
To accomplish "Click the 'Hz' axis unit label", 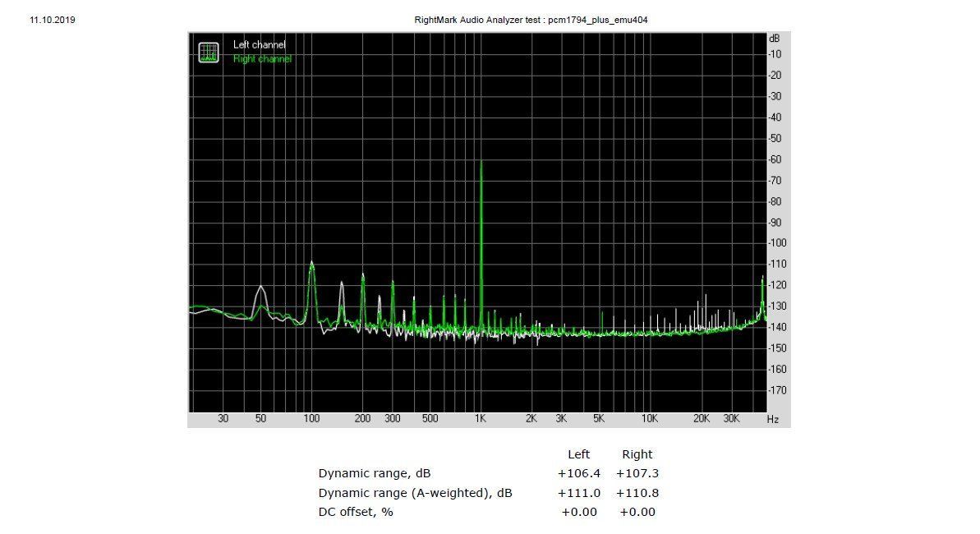I will 773,420.
